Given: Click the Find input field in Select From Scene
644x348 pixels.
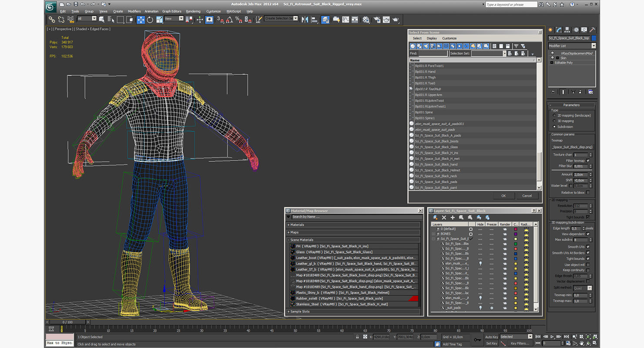Looking at the screenshot, I should click(433, 54).
